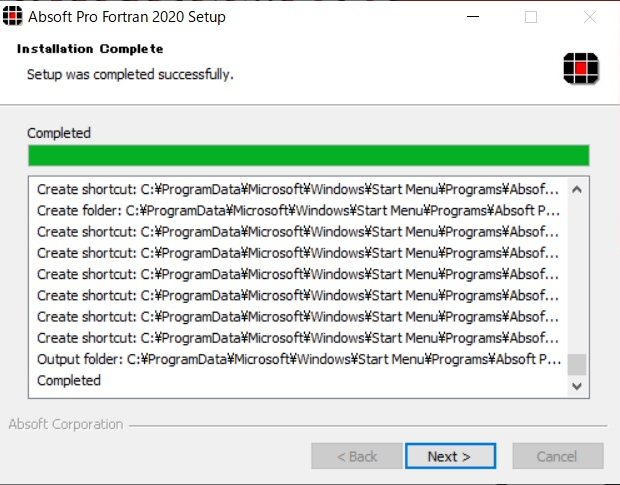The height and width of the screenshot is (485, 620).
Task: Select the 'Output folder' log line
Action: (299, 359)
